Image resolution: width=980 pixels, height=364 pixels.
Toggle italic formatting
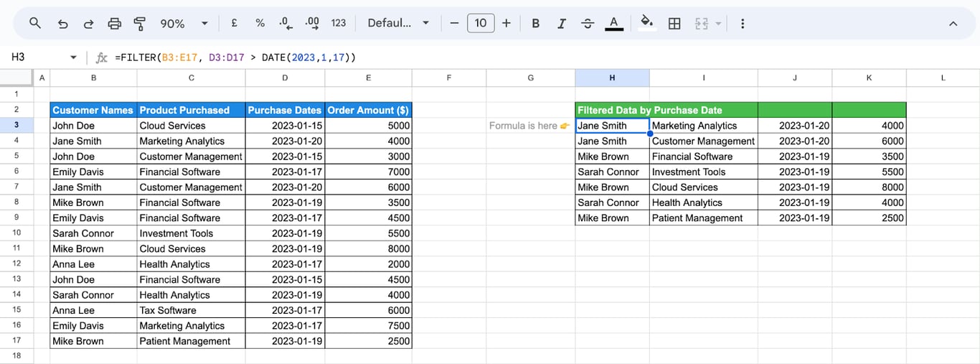tap(562, 23)
